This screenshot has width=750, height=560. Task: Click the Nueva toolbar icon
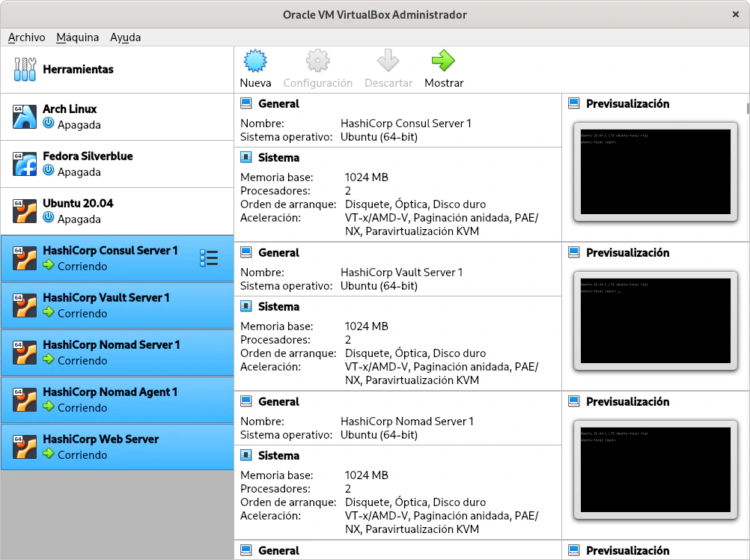[255, 61]
